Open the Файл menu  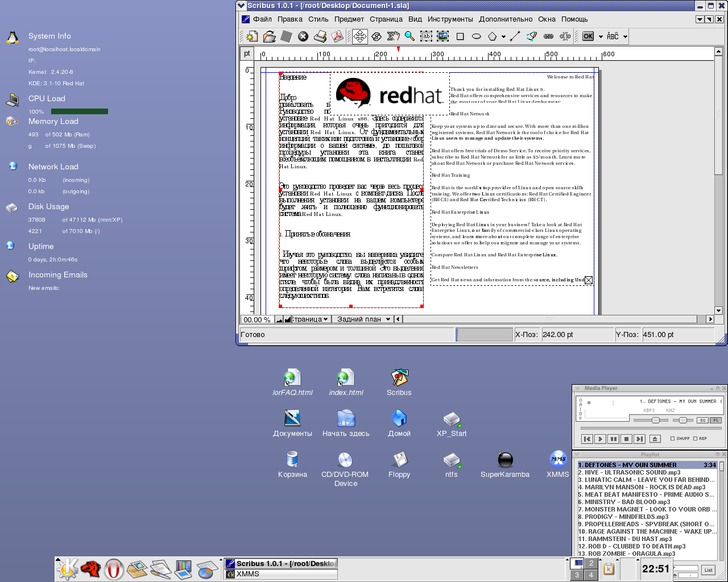262,19
